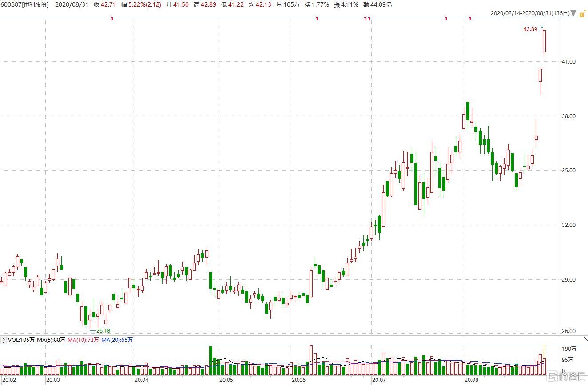
Task: Click the 35.00 price axis label
Action: (569, 171)
